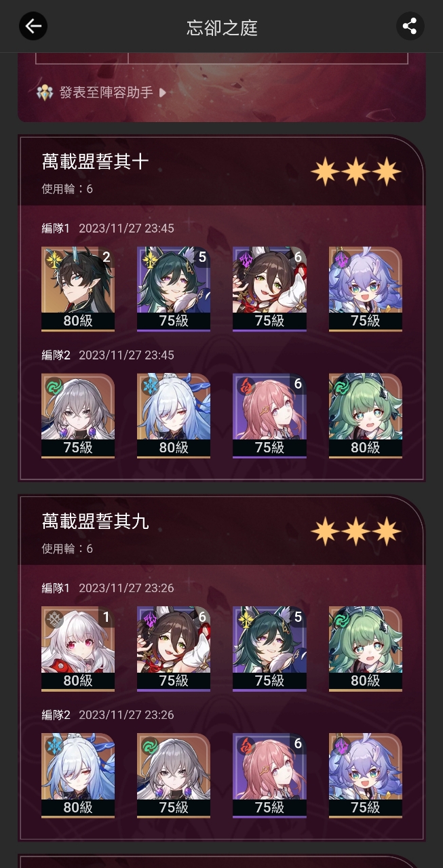443x868 pixels.
Task: Tap the back arrow icon
Action: pyautogui.click(x=33, y=26)
